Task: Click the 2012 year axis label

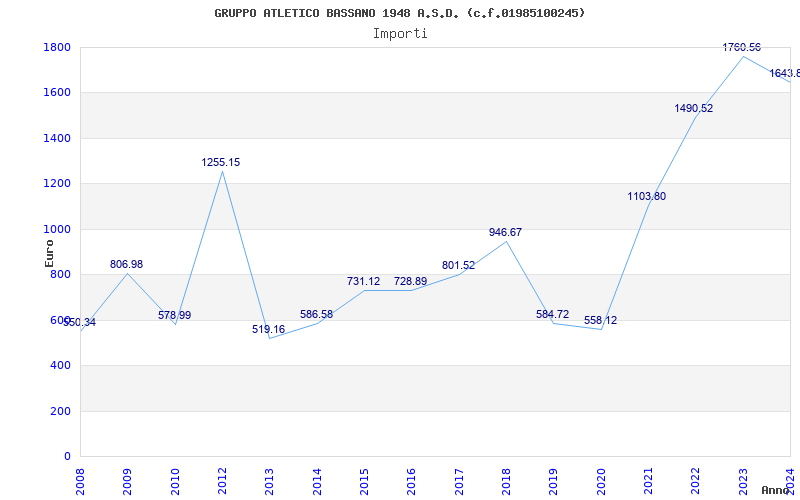Action: (x=222, y=482)
